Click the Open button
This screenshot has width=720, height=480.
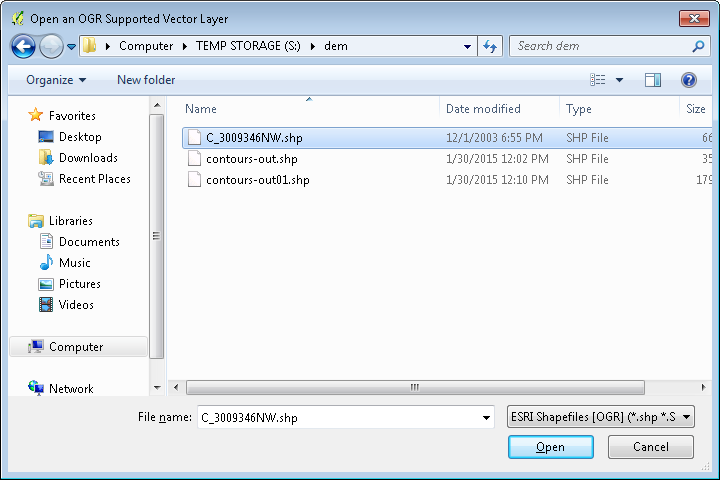point(551,447)
